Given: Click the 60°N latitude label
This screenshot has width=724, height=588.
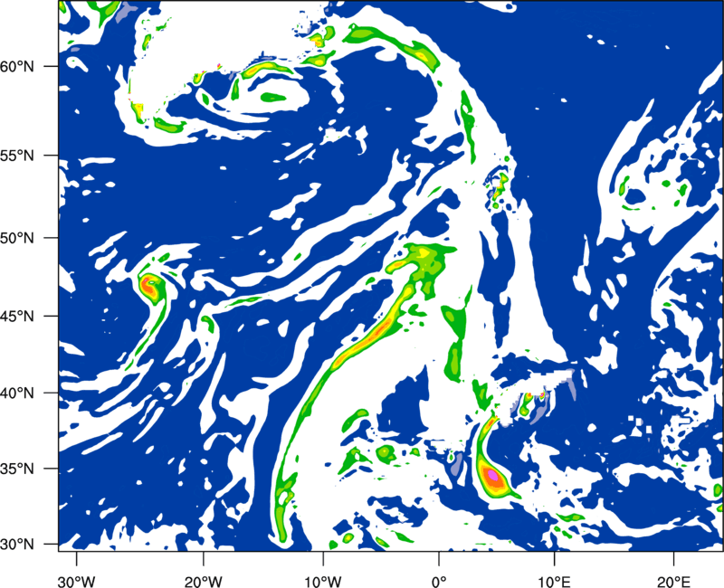Looking at the screenshot, I should [x=17, y=67].
